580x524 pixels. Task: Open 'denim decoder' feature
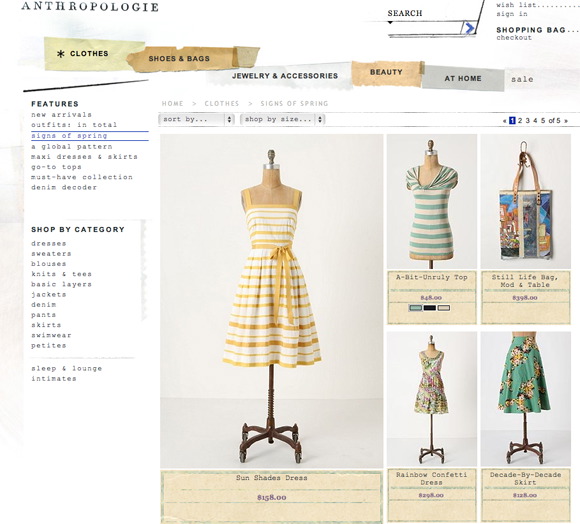[x=64, y=187]
